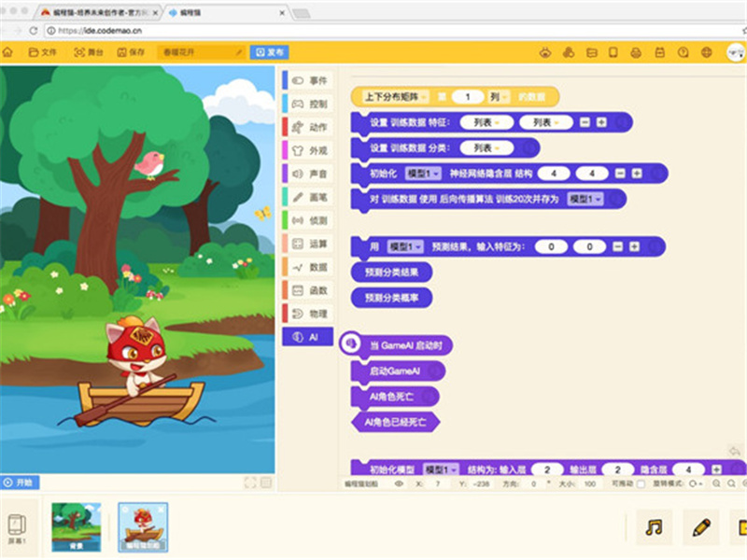Click the printer icon in top toolbar

(636, 52)
